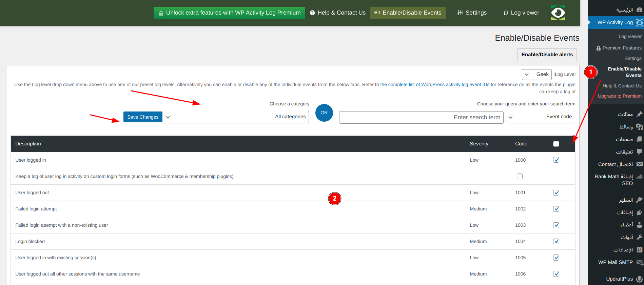Click the Enter search term field
The image size is (644, 285).
click(421, 117)
